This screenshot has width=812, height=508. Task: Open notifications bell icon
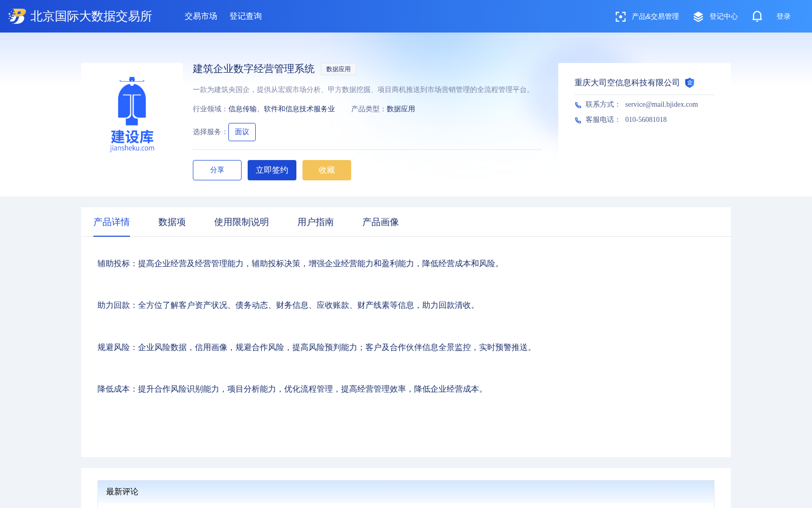757,16
